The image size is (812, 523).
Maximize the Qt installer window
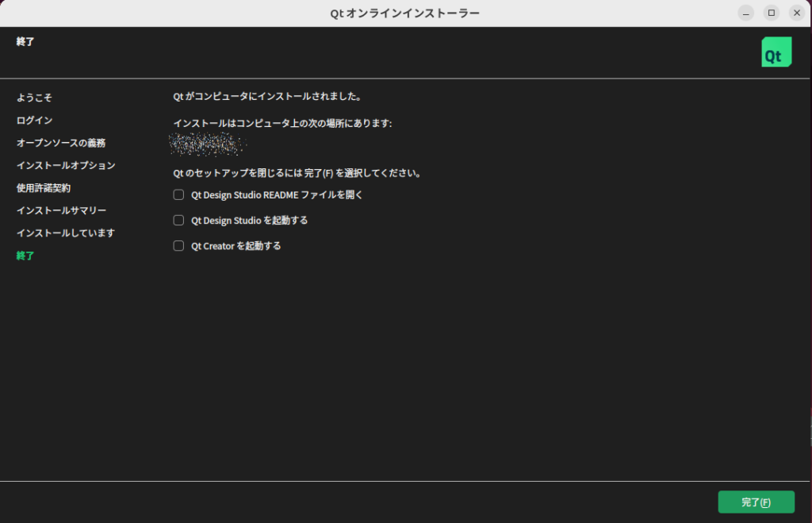point(771,13)
